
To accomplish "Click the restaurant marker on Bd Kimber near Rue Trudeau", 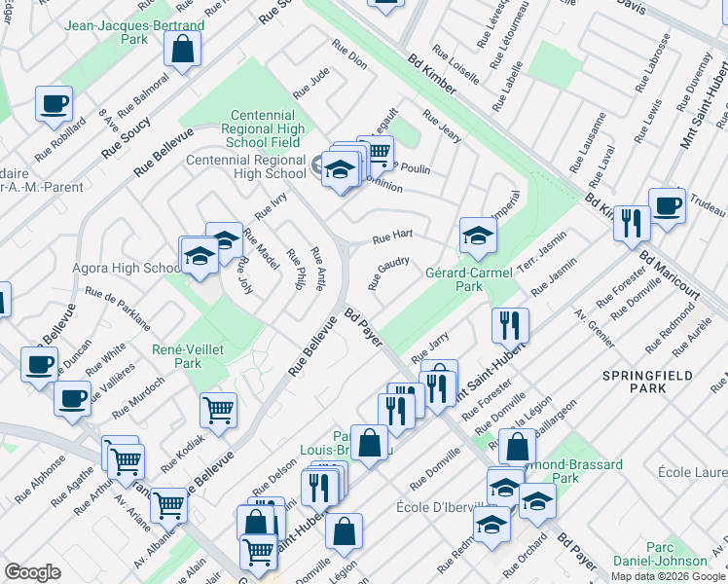I will tap(632, 224).
